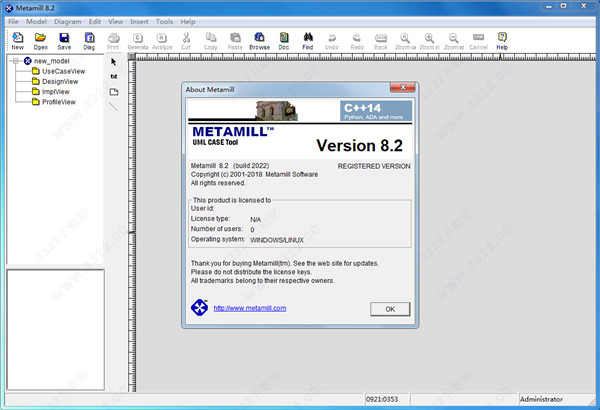Click the REGISTERED VERSION label
The height and width of the screenshot is (410, 600).
(374, 166)
